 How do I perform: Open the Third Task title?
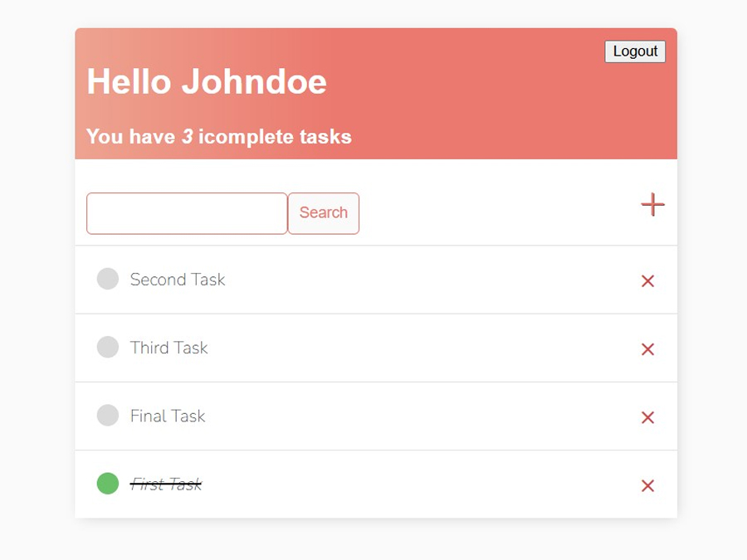(x=169, y=348)
